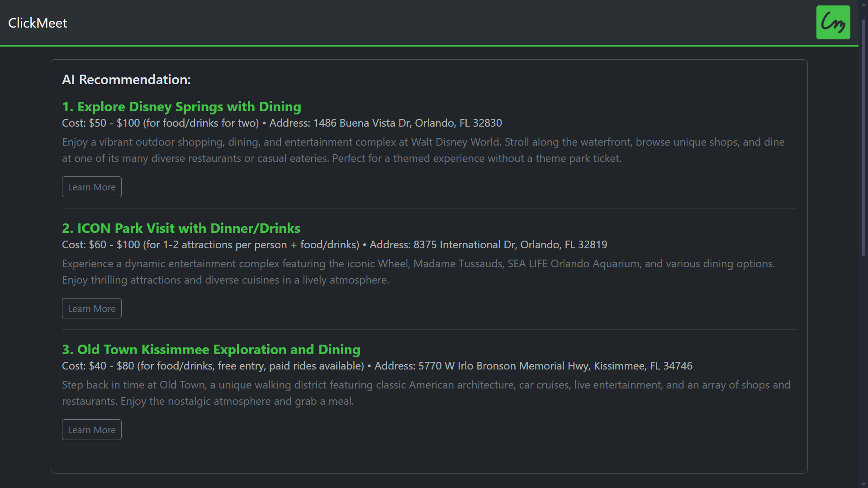Click the "AI Recommendation:" heading
This screenshot has width=868, height=488.
126,80
